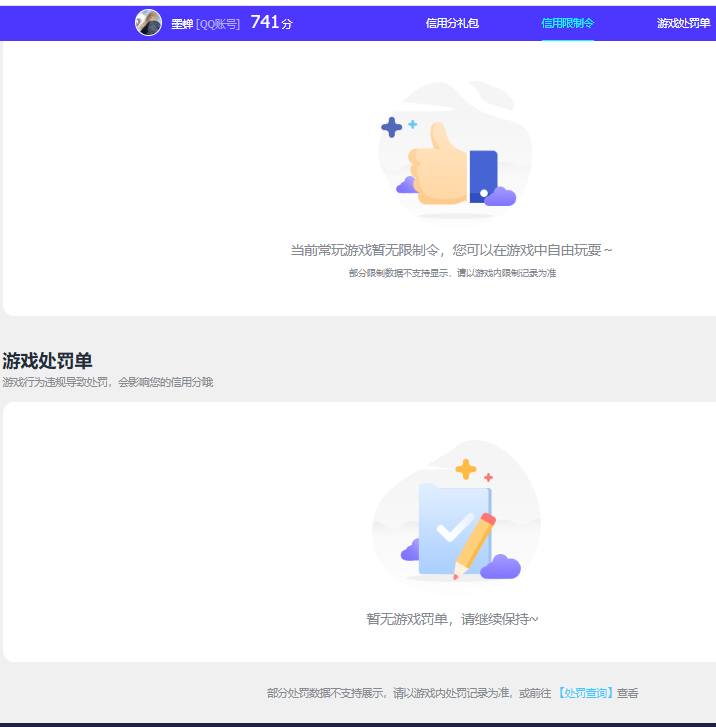Screen dimensions: 716x727
Task: Click footer note 部分处罚数据不支持展示
Action: point(325,693)
